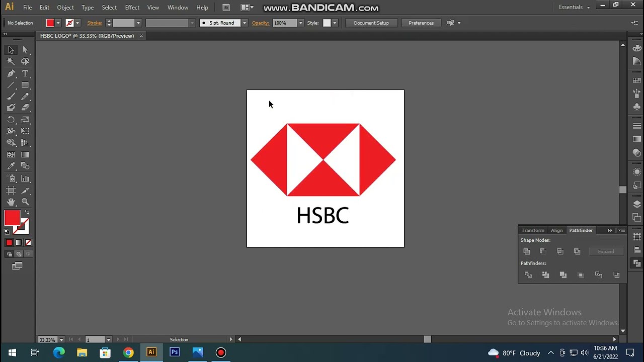Swap fill and stroke colors
The height and width of the screenshot is (362, 644).
(27, 213)
